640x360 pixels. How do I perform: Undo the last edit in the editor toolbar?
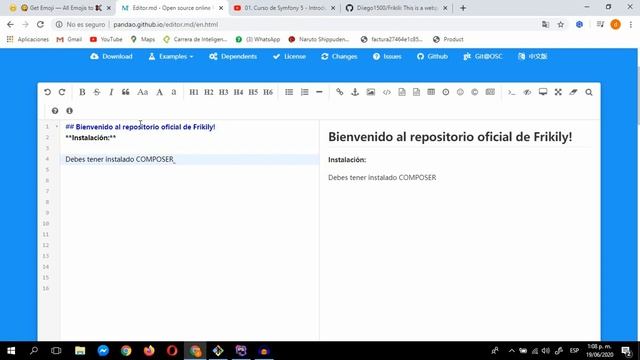(47, 92)
